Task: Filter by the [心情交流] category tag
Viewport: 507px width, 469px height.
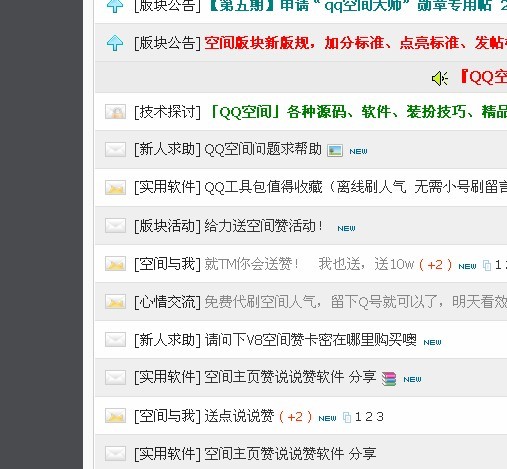Action: 167,302
